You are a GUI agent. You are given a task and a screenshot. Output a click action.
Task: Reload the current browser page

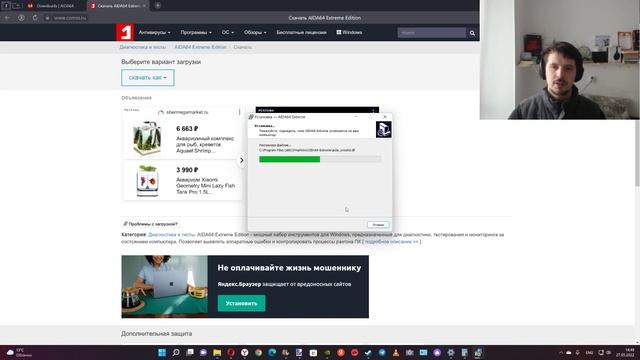(x=35, y=18)
